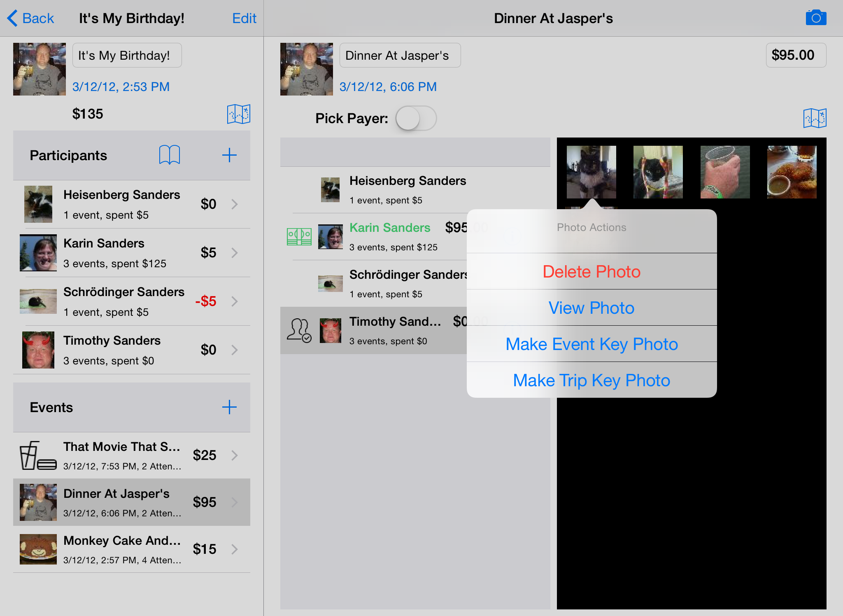Screen dimensions: 843x616
Task: Choose Make Event Key Photo
Action: click(x=591, y=344)
